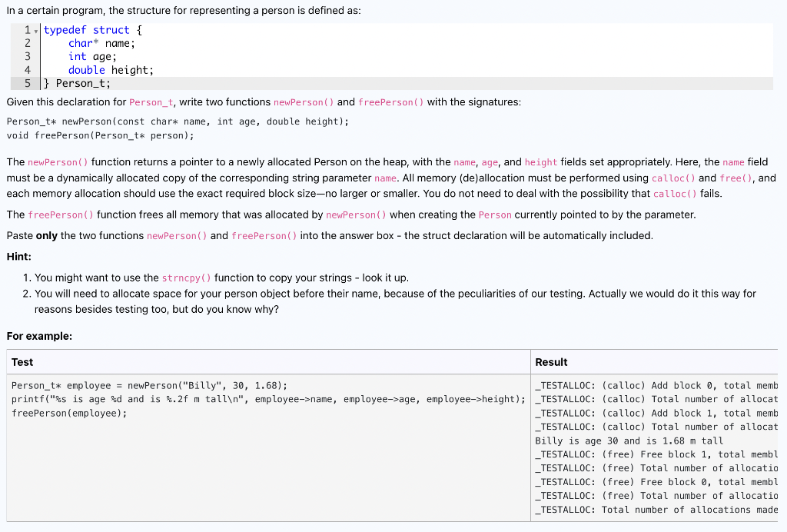Select the printf line in the Test cell
Screen dimensions: 787x532
pyautogui.click(x=269, y=399)
